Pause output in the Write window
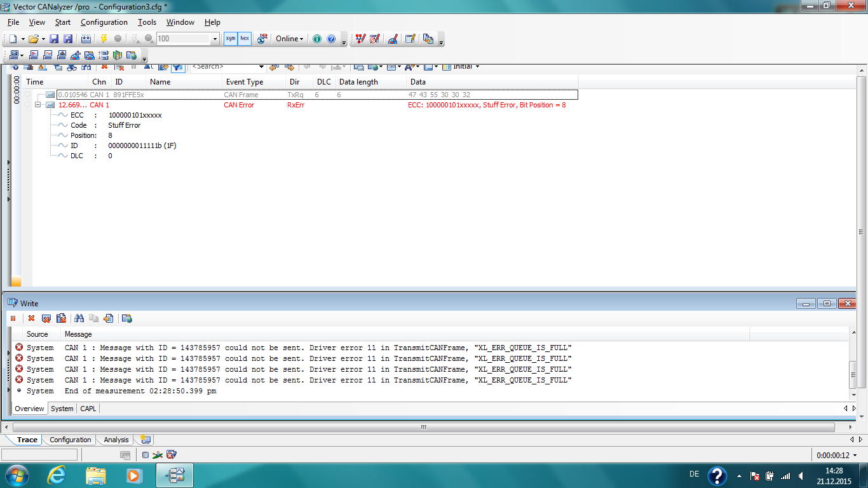This screenshot has width=868, height=488. click(x=13, y=318)
